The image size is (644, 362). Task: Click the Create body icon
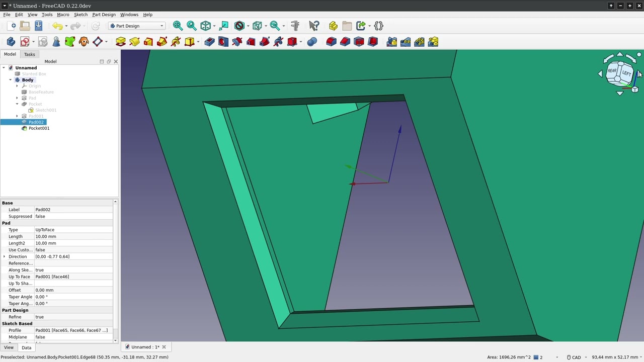pos(11,42)
